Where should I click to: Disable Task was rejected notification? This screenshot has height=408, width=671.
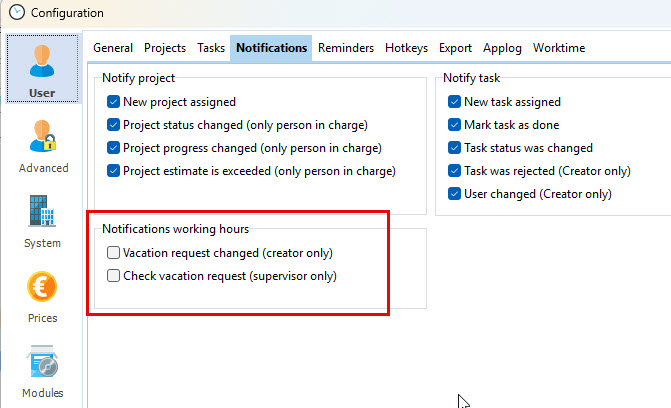tap(455, 171)
